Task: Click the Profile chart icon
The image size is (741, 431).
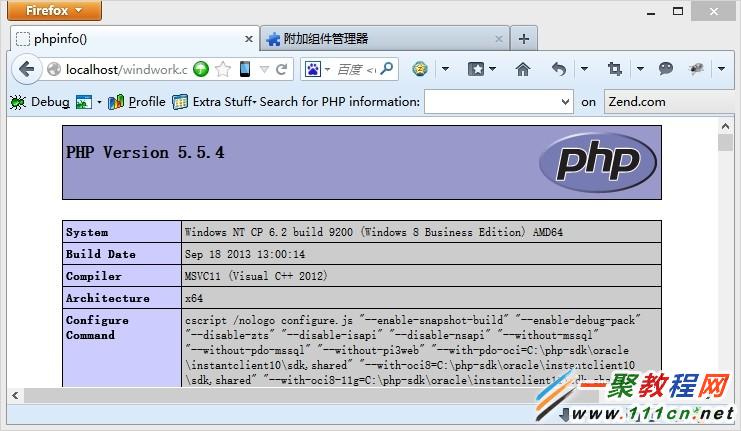Action: 116,102
